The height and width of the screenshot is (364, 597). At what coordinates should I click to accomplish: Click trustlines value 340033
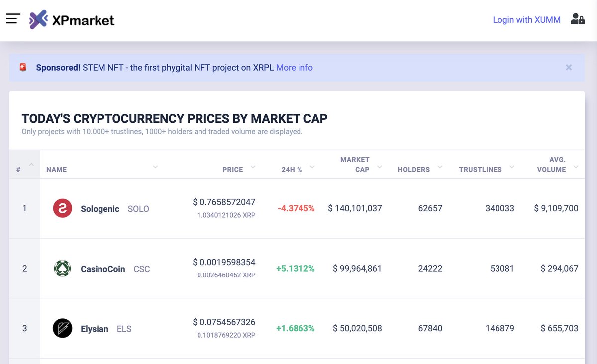[500, 209]
